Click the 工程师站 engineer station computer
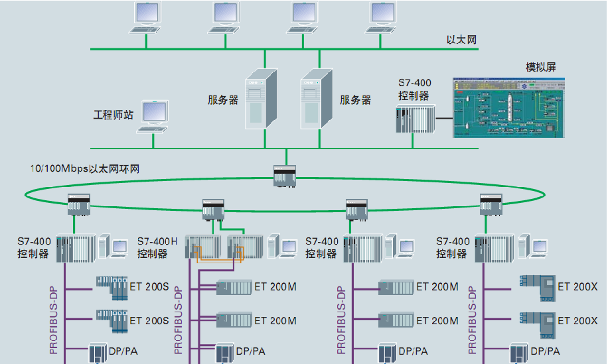 click(154, 117)
